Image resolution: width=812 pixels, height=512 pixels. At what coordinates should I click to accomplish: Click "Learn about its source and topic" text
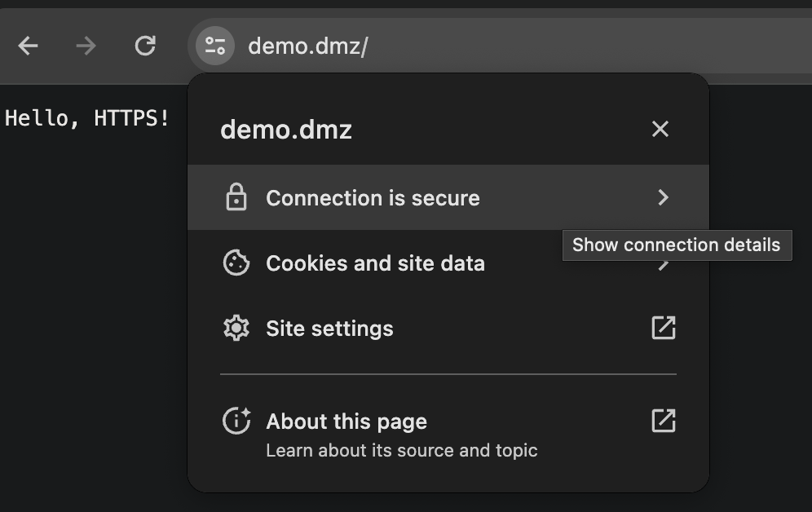pos(401,450)
